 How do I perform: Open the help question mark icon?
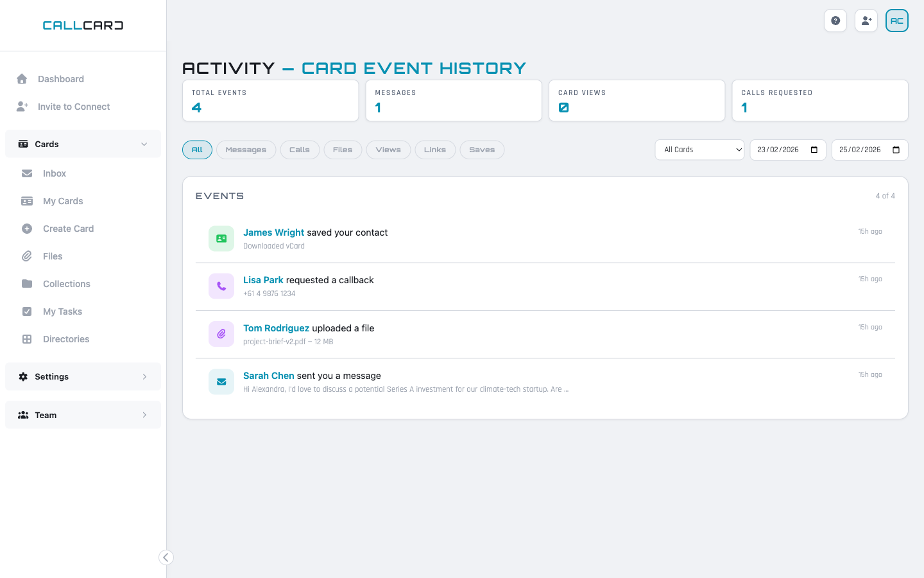835,21
